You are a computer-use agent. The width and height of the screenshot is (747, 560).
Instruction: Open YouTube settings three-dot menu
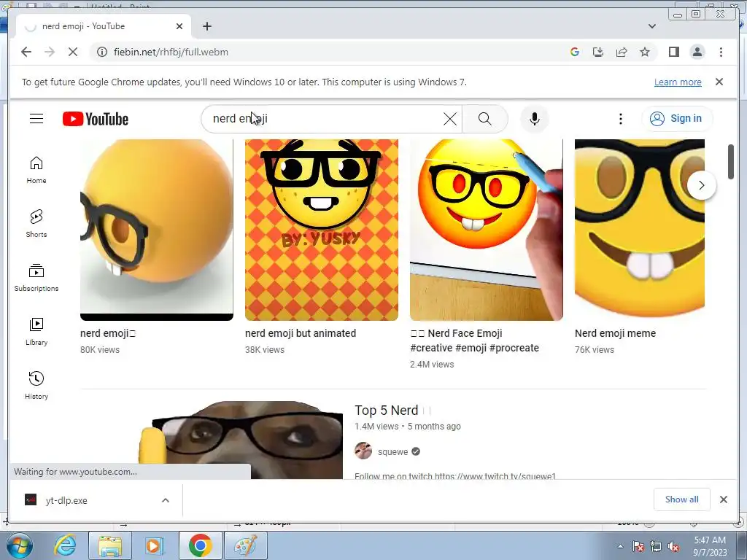[620, 119]
